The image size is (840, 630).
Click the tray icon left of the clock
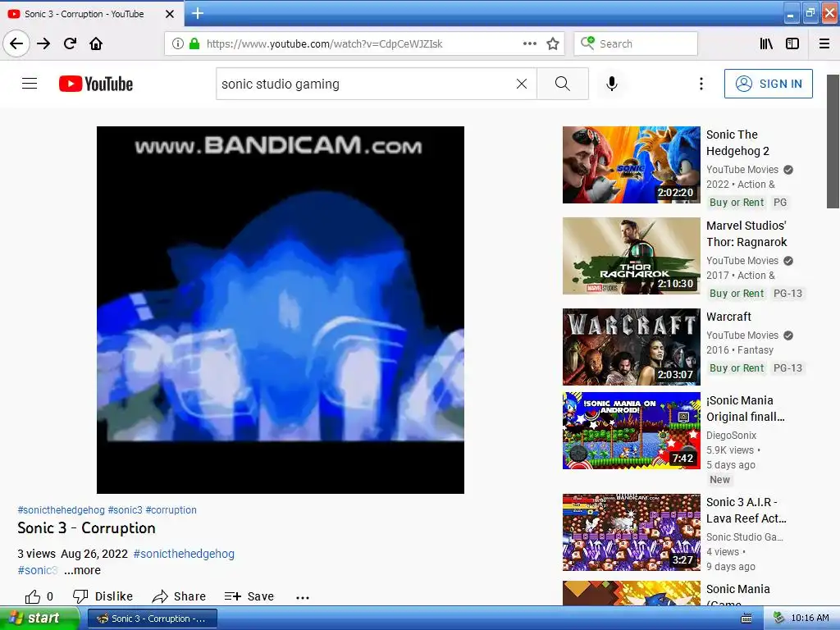[778, 619]
